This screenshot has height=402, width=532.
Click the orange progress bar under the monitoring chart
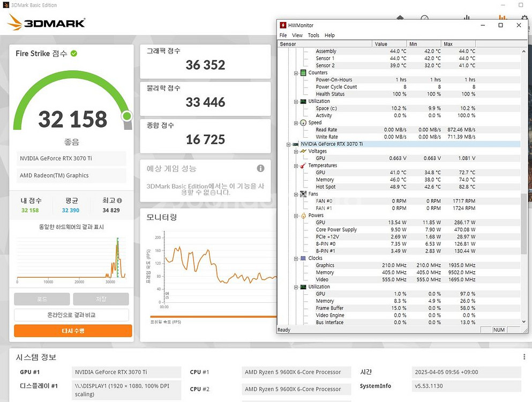[213, 317]
